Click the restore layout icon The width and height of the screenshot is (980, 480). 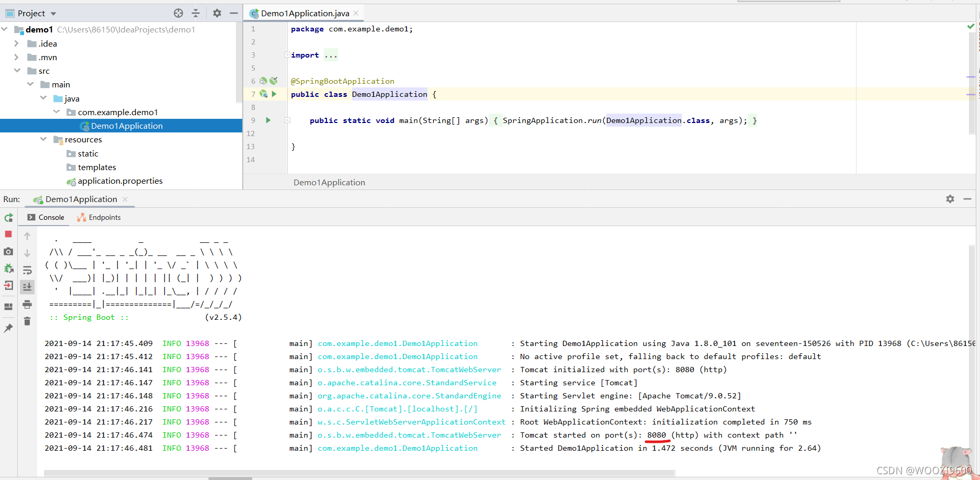click(x=8, y=307)
